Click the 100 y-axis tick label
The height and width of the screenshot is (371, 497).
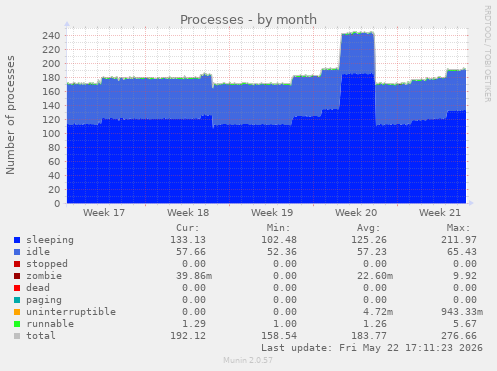51,134
